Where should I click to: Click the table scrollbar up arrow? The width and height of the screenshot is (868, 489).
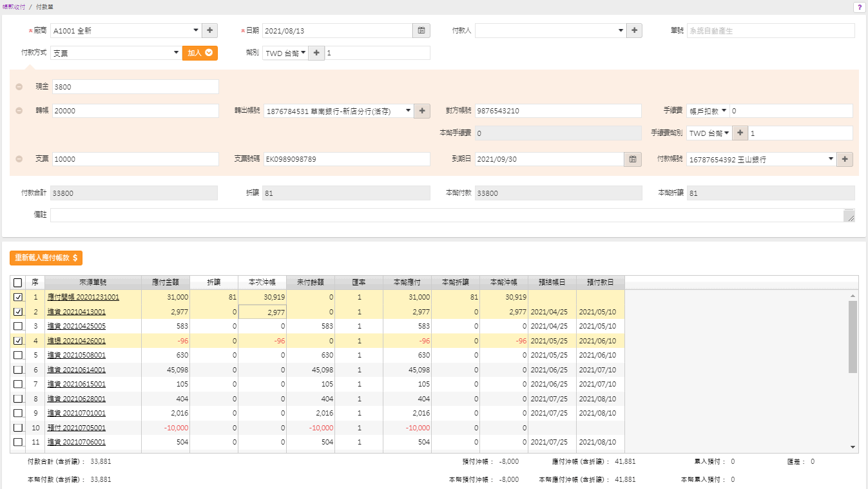[x=853, y=296]
